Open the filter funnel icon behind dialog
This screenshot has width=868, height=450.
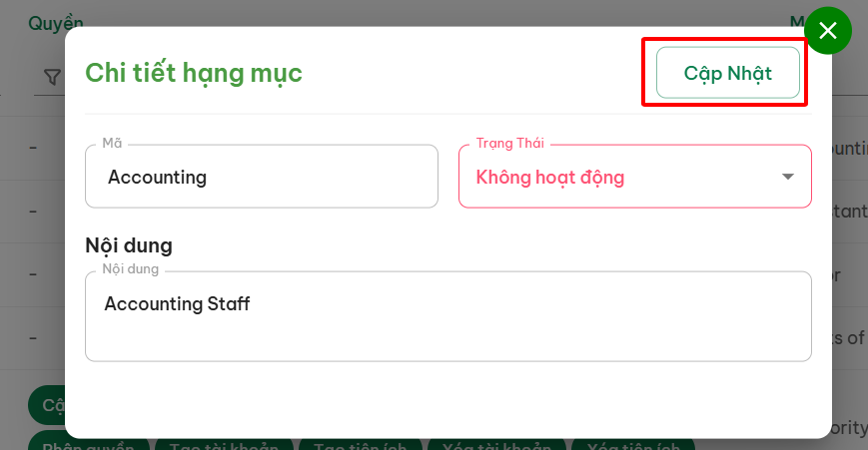click(x=53, y=77)
